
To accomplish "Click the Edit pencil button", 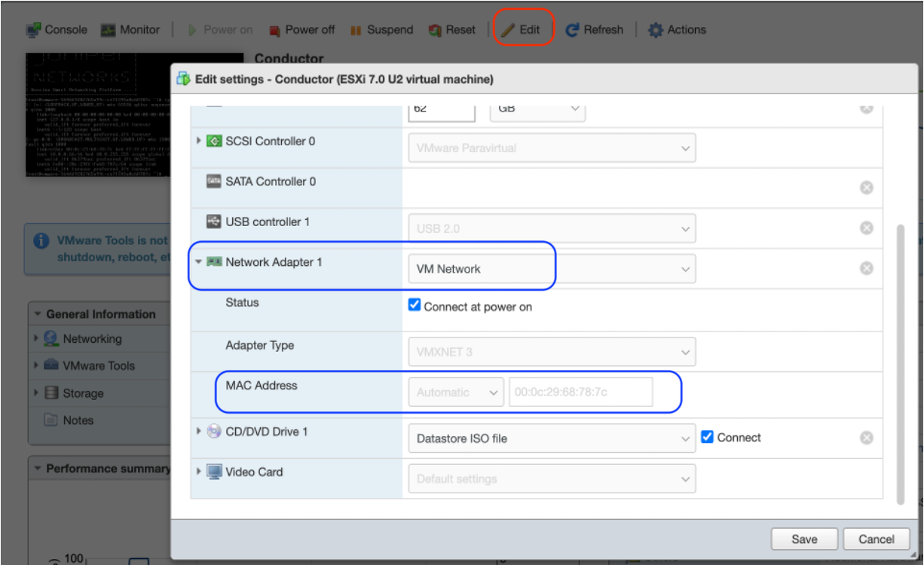I will 521,30.
